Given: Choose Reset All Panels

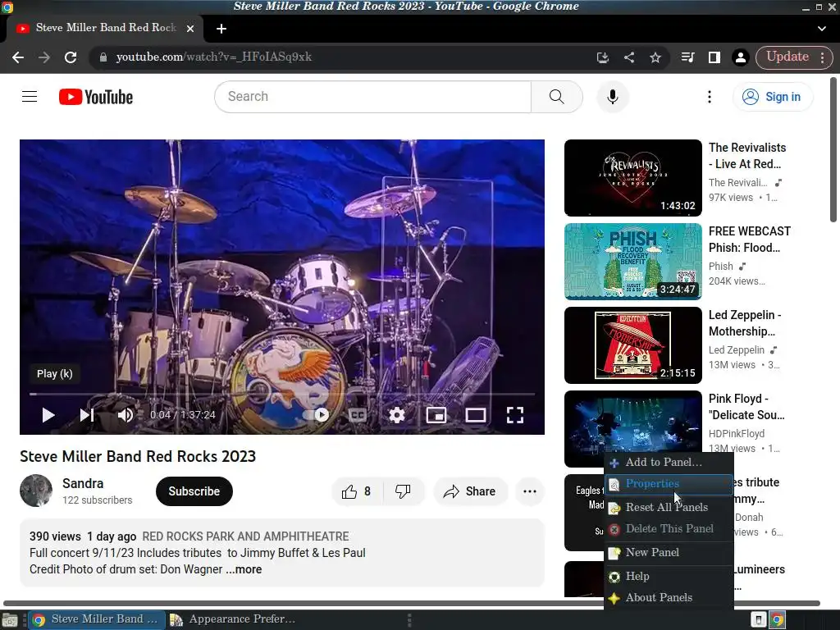Looking at the screenshot, I should (x=669, y=507).
